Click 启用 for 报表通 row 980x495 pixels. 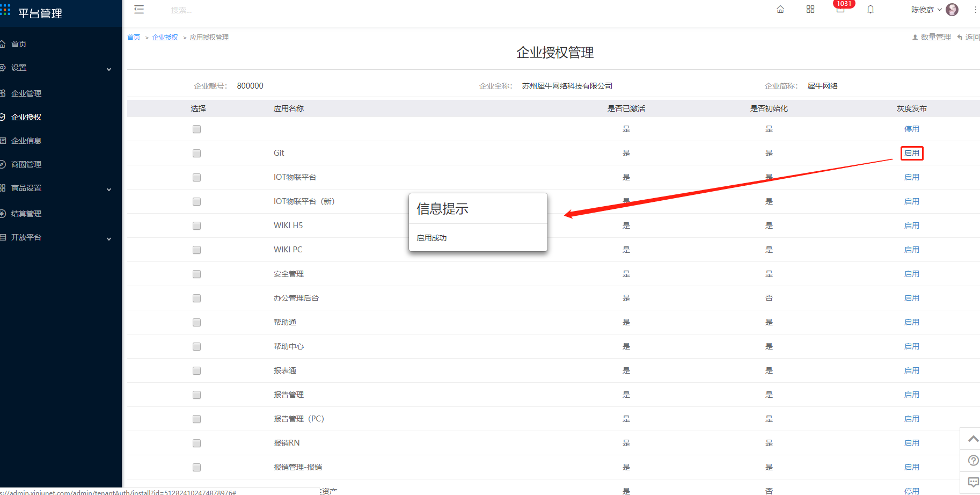pyautogui.click(x=912, y=370)
